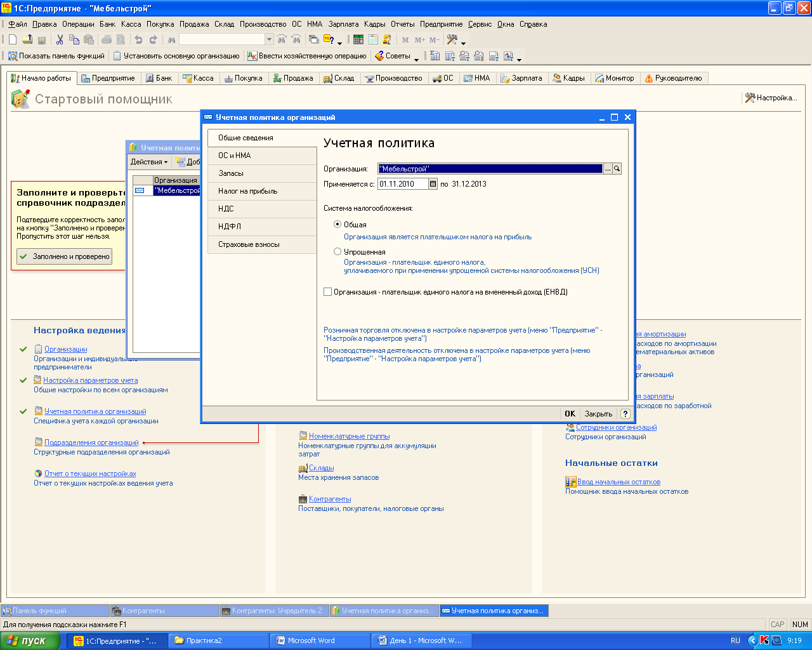Open the Номенклатурные группы link

click(x=350, y=436)
